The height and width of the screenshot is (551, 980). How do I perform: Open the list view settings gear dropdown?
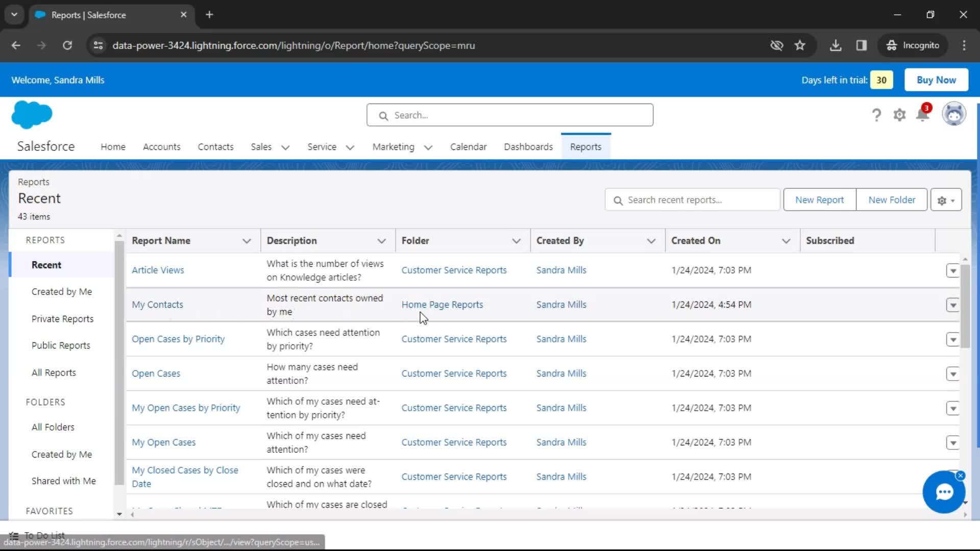[946, 200]
